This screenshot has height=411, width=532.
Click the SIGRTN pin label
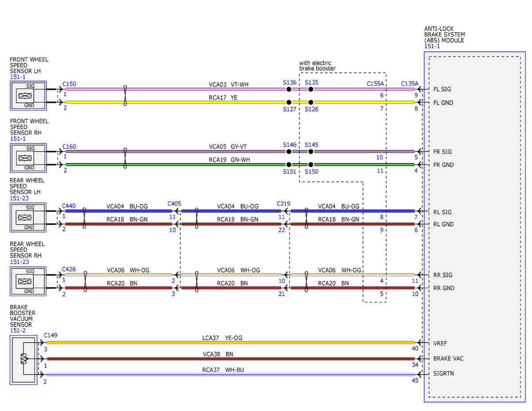pos(444,373)
